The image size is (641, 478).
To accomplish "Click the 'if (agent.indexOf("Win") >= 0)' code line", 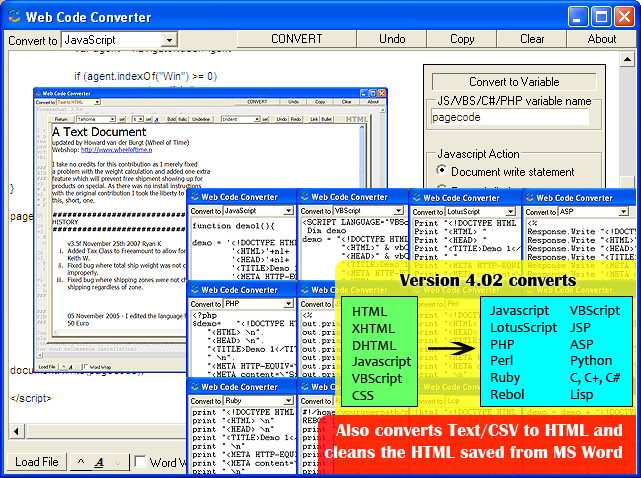I will [x=146, y=76].
